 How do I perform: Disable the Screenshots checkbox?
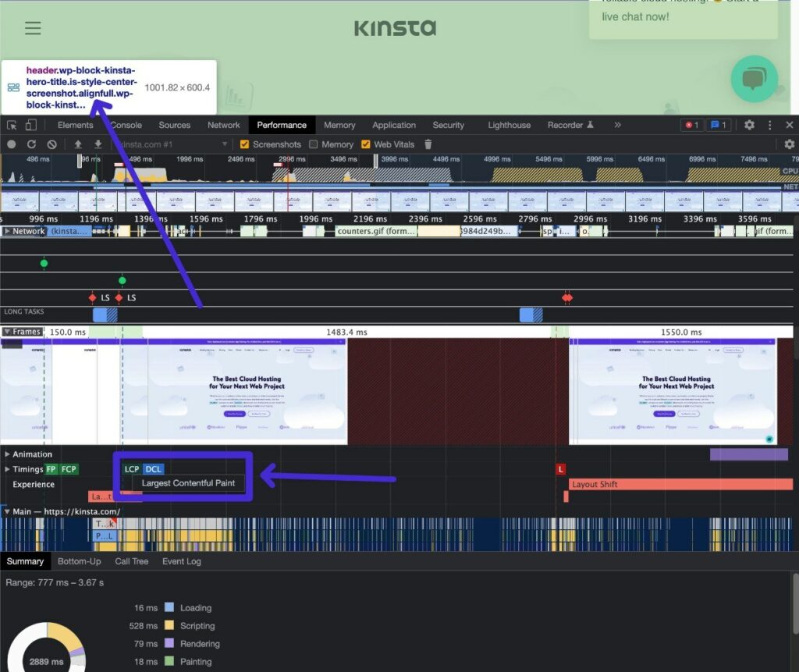pyautogui.click(x=244, y=144)
